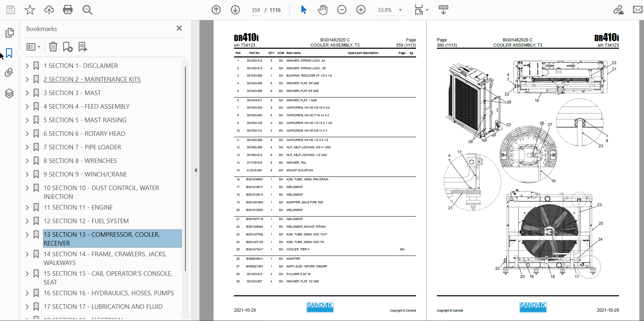Delete the selected bookmark
The height and width of the screenshot is (321, 644).
[53, 47]
